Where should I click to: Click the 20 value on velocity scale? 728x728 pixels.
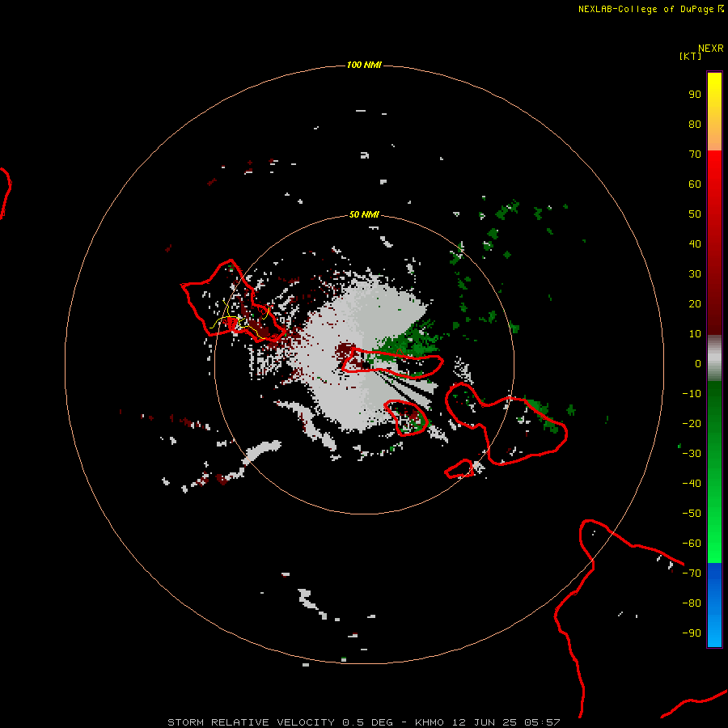click(x=695, y=304)
